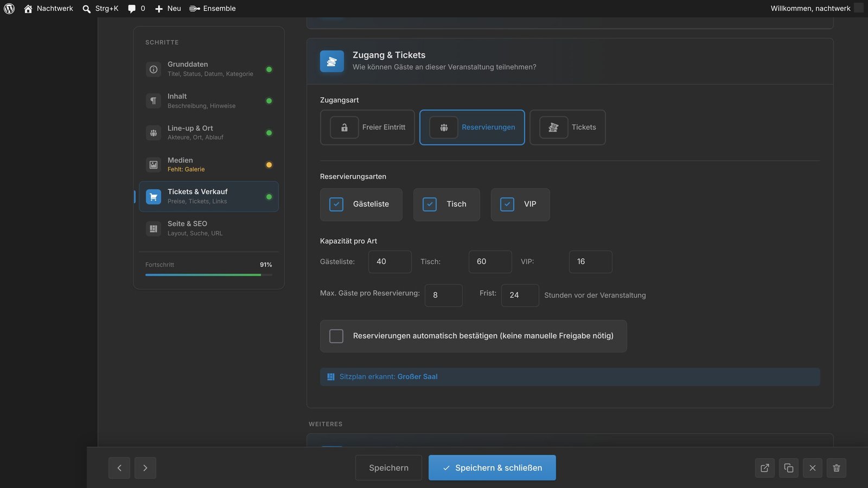The image size is (868, 488).
Task: Toggle the VIP checkbox
Action: (x=507, y=204)
